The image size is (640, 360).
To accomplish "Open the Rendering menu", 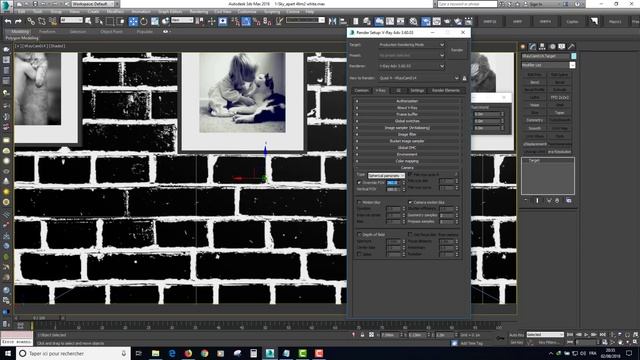I will 199,12.
